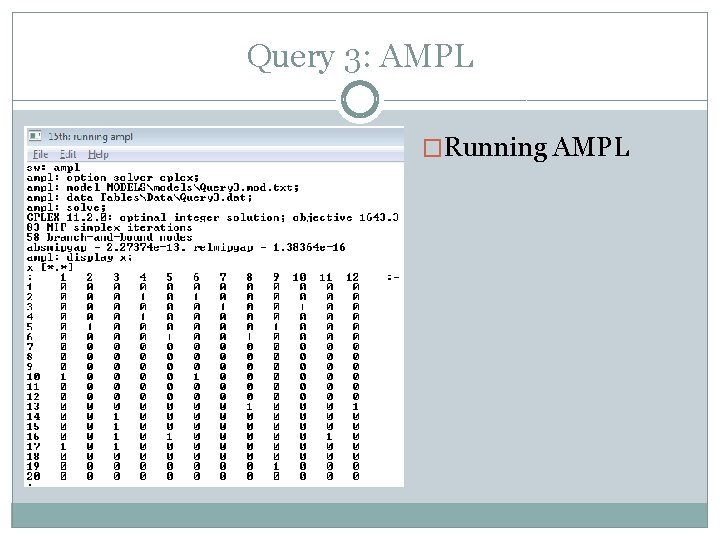Click the 'MIP simplex iterations' line
Screen dimensions: 720x540
109,228
